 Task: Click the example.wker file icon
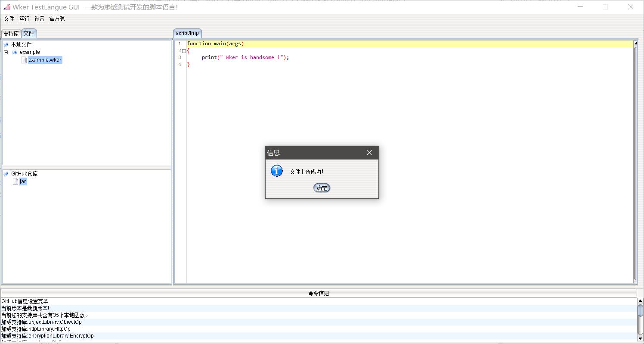tap(24, 60)
